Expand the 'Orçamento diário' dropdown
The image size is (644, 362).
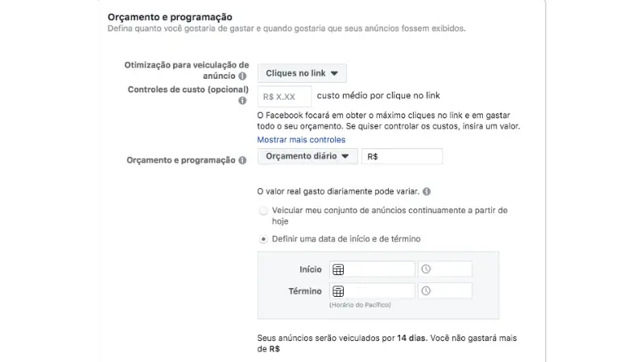tap(307, 157)
